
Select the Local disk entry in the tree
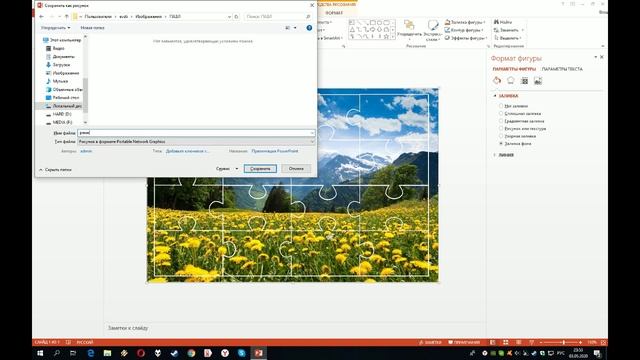click(x=63, y=106)
